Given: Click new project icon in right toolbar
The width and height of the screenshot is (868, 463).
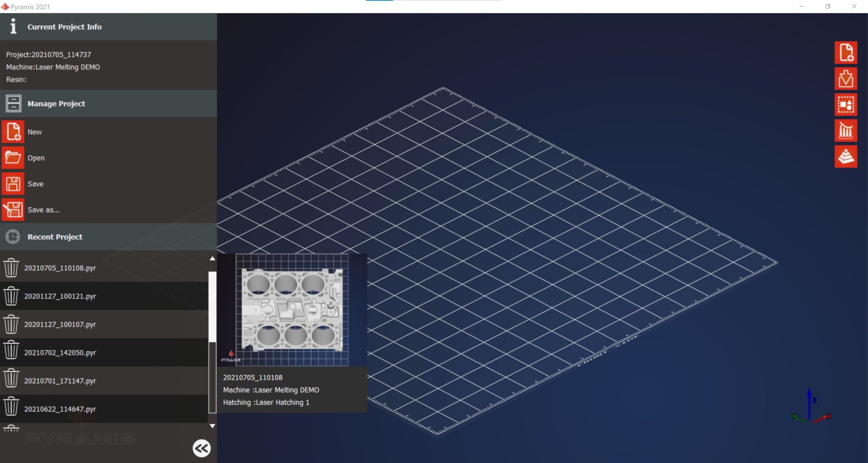Looking at the screenshot, I should 846,52.
